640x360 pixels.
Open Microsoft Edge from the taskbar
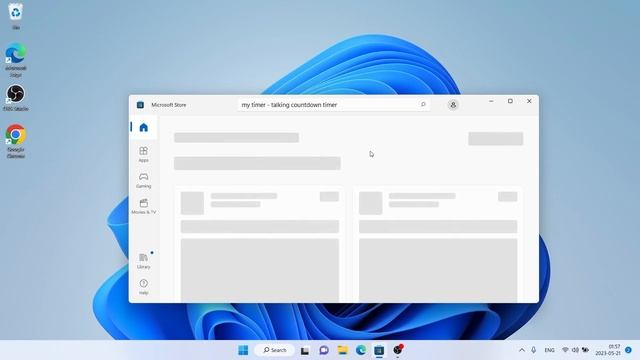(361, 350)
